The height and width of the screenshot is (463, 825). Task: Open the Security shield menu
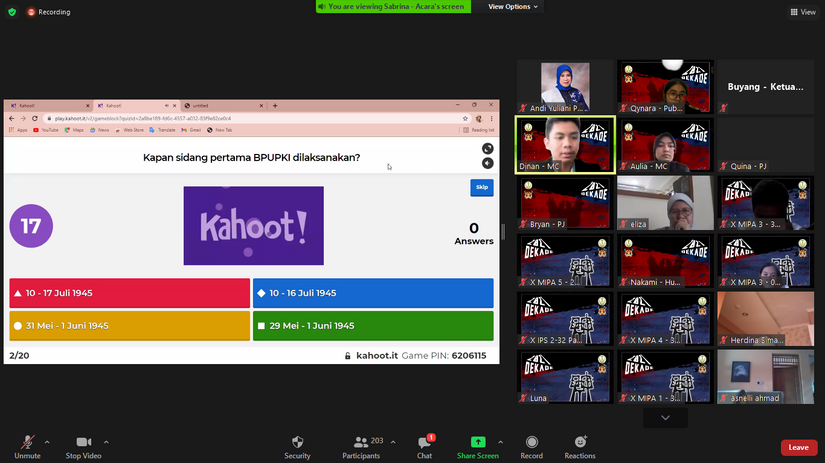pos(297,447)
